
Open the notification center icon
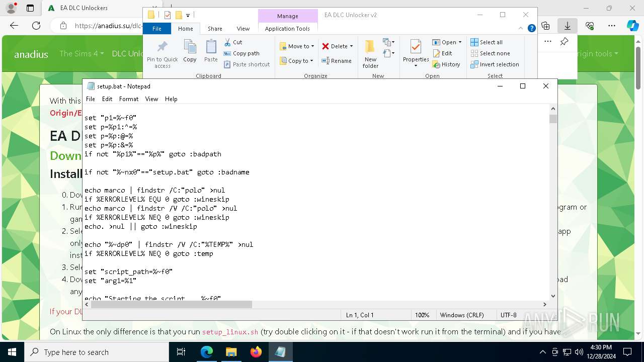[x=627, y=352]
